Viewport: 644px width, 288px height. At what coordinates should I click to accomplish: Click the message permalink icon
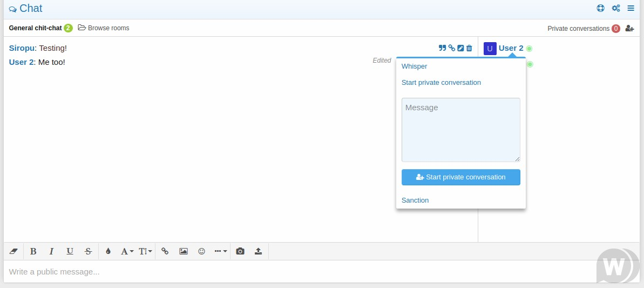coord(452,48)
